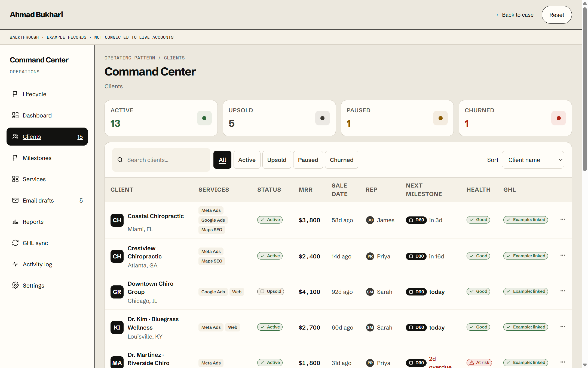The image size is (588, 368).
Task: Filter clients by Churned status
Action: click(341, 160)
